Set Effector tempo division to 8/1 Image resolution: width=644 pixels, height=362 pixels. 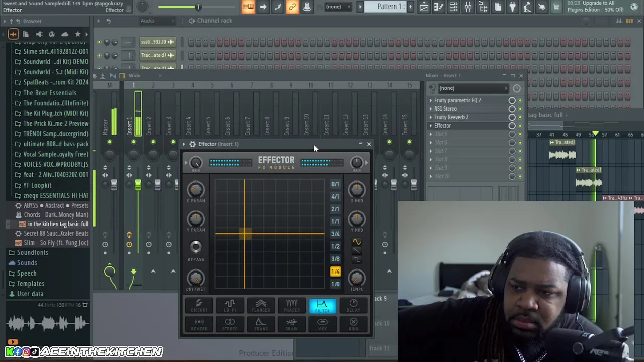click(335, 184)
